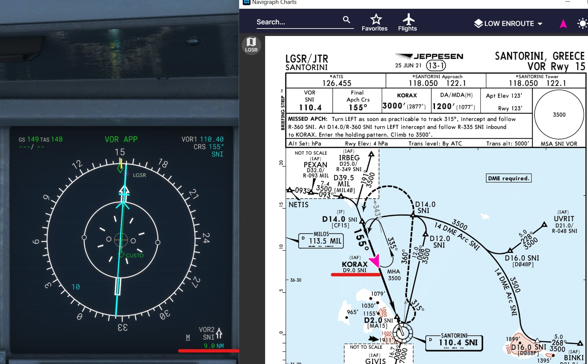Viewport: 588px width, 364px height.
Task: Click the CUSTD waypoint label on the display
Action: 135,255
